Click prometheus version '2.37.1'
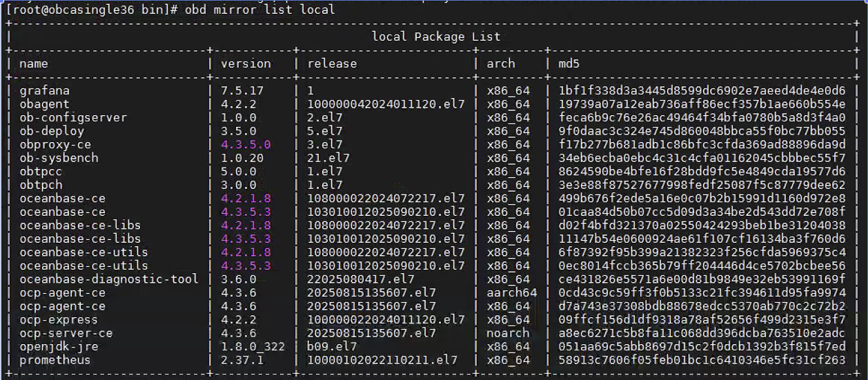The image size is (868, 380). click(242, 359)
